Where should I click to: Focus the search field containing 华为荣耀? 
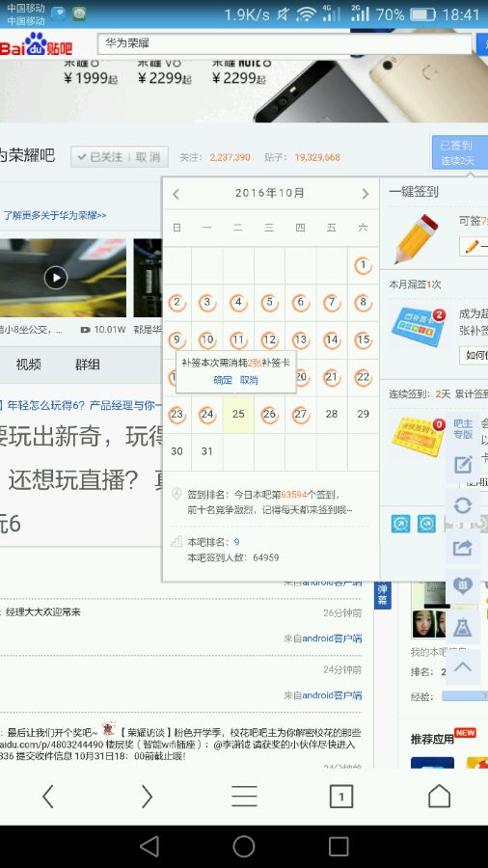click(x=285, y=43)
